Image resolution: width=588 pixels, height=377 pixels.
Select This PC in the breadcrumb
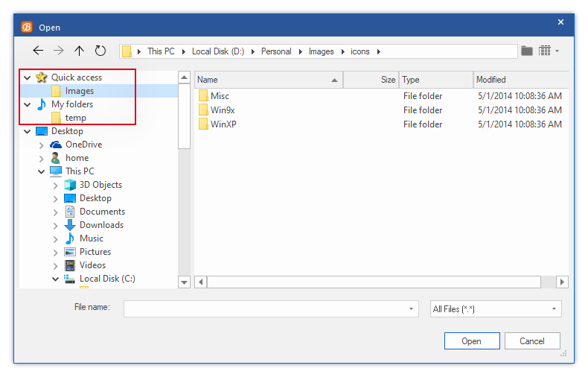tap(161, 51)
